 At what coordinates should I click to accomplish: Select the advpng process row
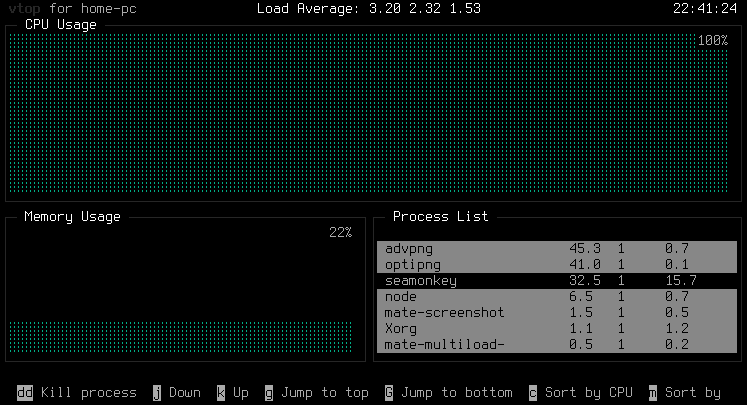click(x=557, y=249)
